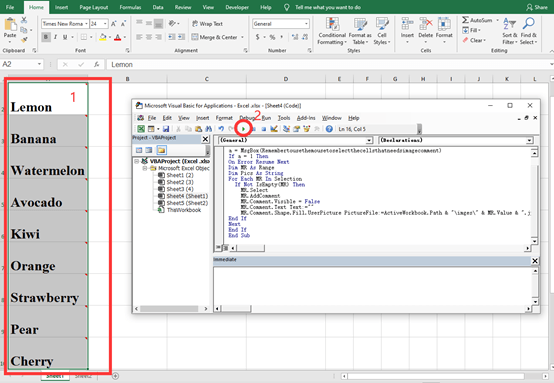The width and height of the screenshot is (554, 383).
Task: Click the Share button in Excel
Action: coord(537,7)
